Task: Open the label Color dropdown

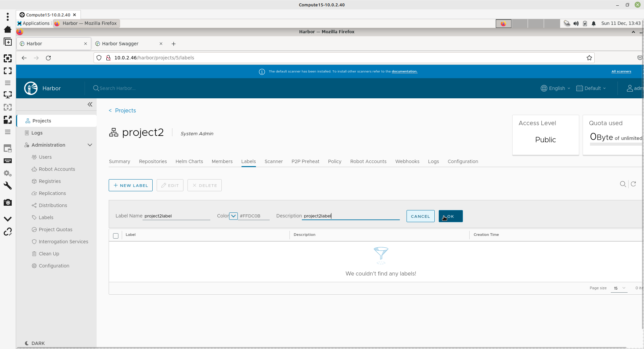Action: pyautogui.click(x=233, y=216)
